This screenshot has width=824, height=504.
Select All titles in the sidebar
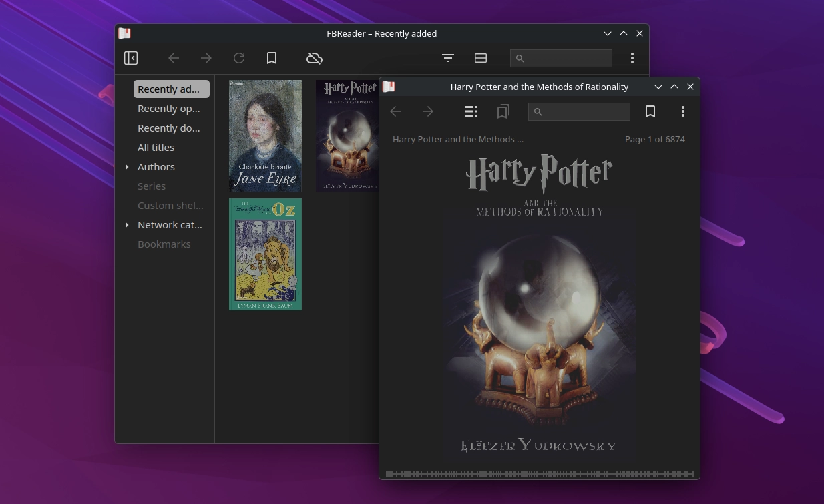click(156, 148)
